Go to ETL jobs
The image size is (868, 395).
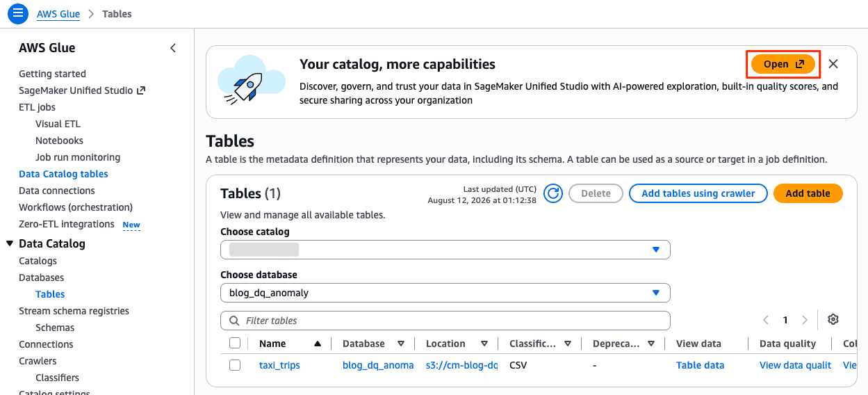click(x=37, y=107)
